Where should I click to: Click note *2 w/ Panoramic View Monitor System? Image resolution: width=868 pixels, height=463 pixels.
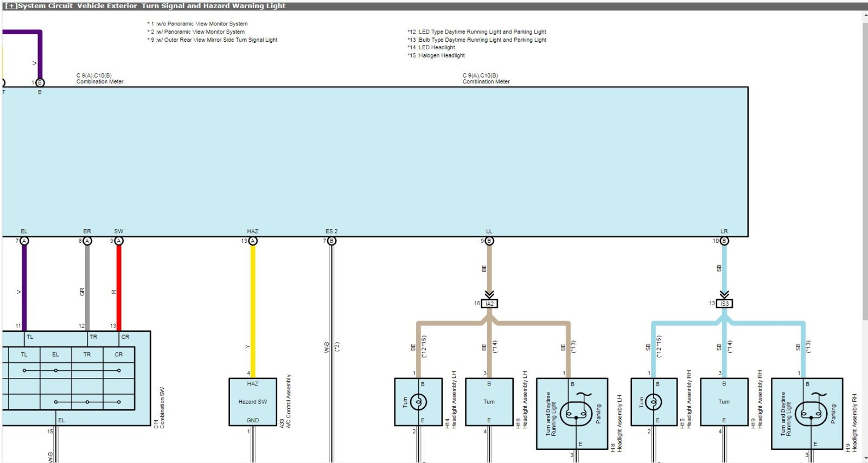pos(196,31)
